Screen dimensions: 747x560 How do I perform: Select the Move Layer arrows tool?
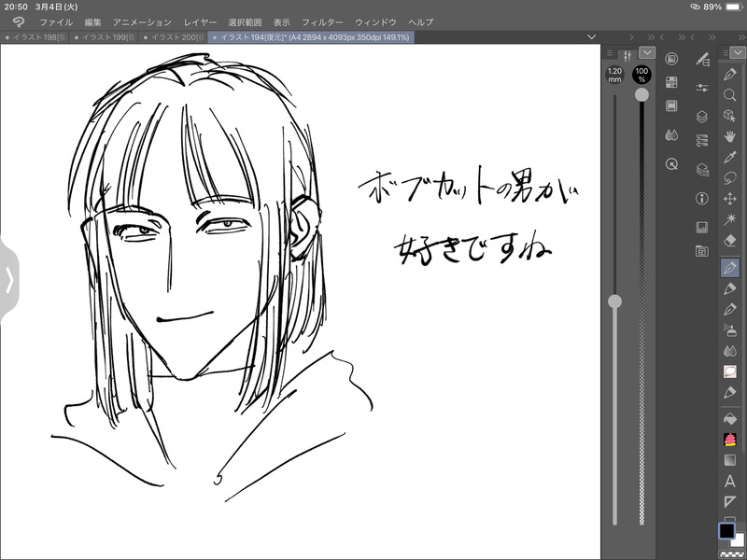730,199
